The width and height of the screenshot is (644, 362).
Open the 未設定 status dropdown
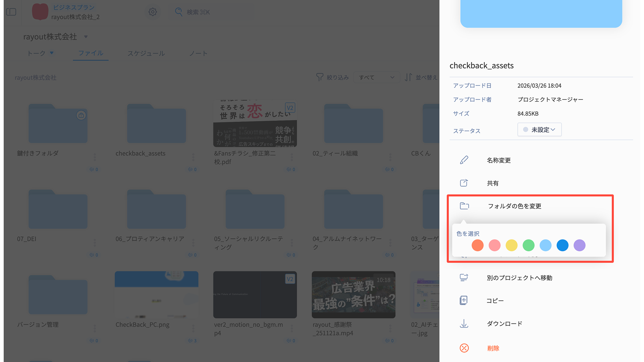(539, 130)
